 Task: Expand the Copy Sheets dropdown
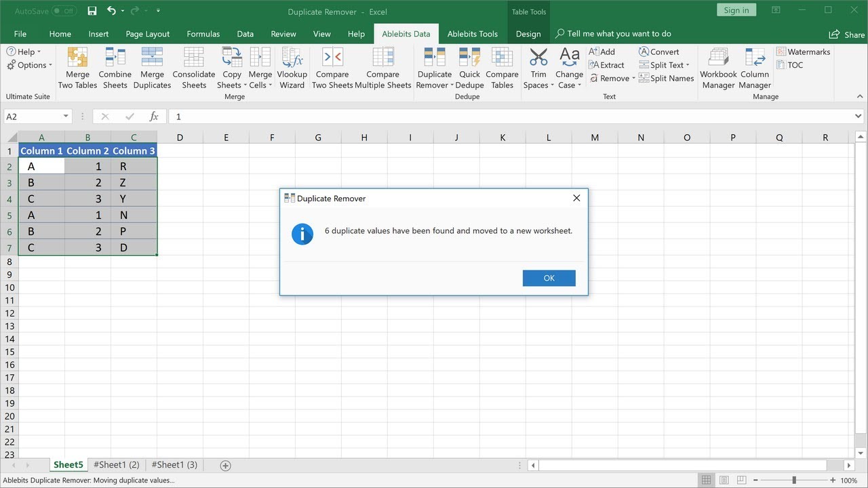[245, 85]
